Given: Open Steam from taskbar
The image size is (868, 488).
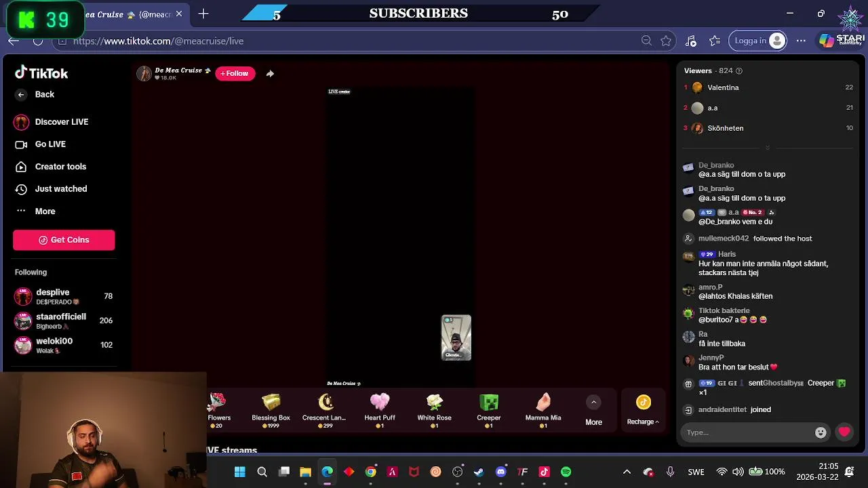Looking at the screenshot, I should (479, 472).
